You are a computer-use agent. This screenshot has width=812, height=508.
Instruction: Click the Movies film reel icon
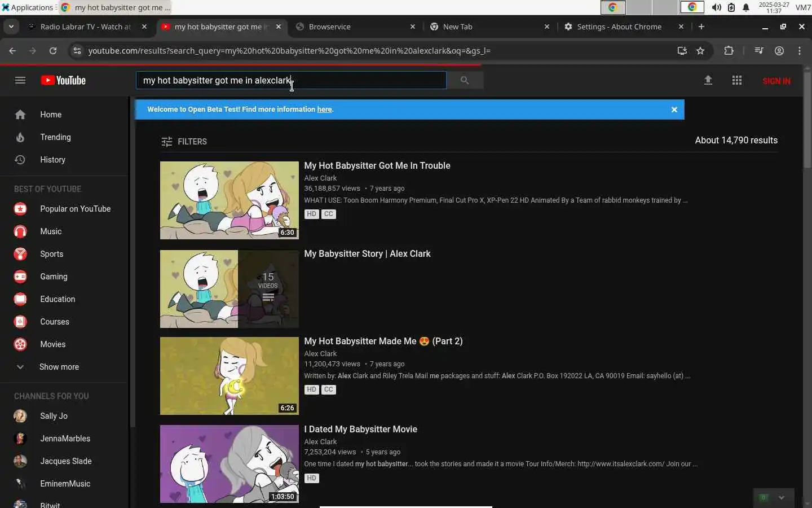(20, 344)
